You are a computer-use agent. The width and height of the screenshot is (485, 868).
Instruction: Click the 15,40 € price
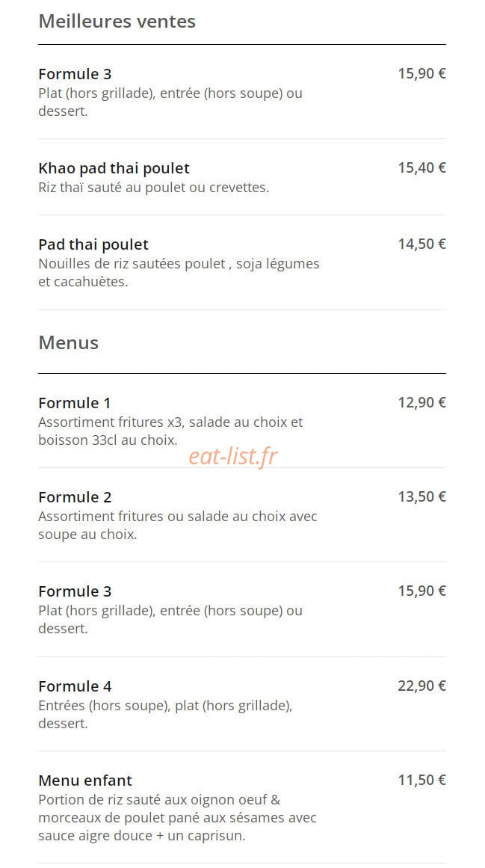click(422, 167)
